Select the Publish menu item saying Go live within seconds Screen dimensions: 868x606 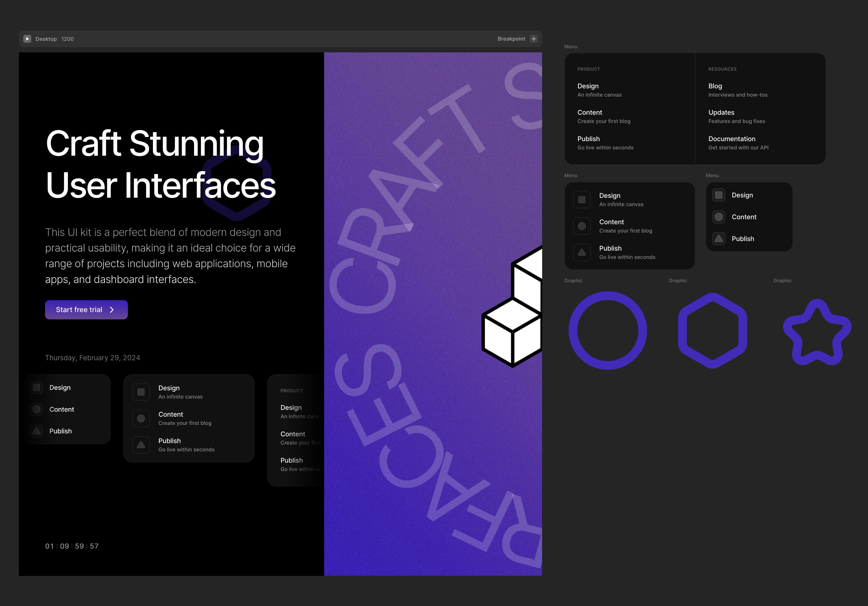pyautogui.click(x=605, y=143)
